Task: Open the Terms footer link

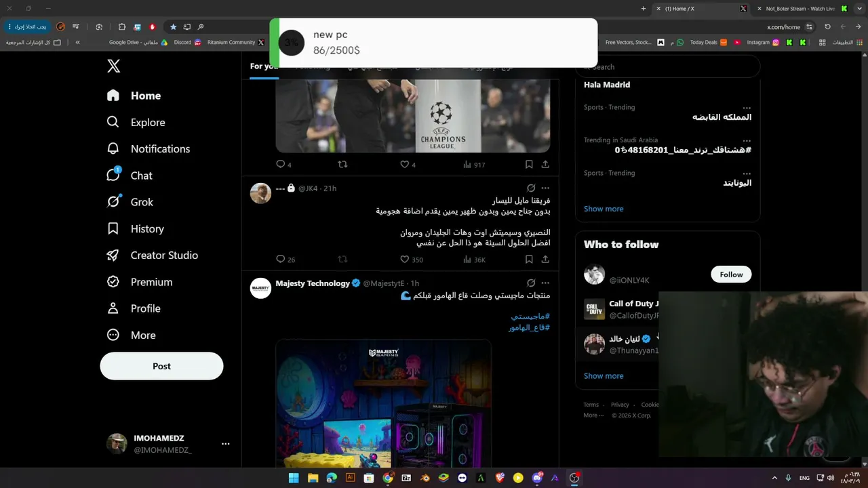Action: point(591,405)
